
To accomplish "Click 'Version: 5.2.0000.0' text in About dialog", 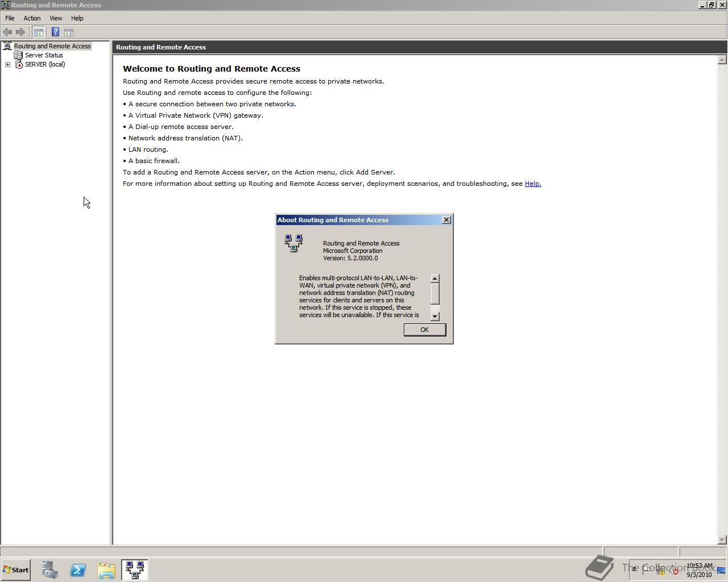I will pos(350,258).
